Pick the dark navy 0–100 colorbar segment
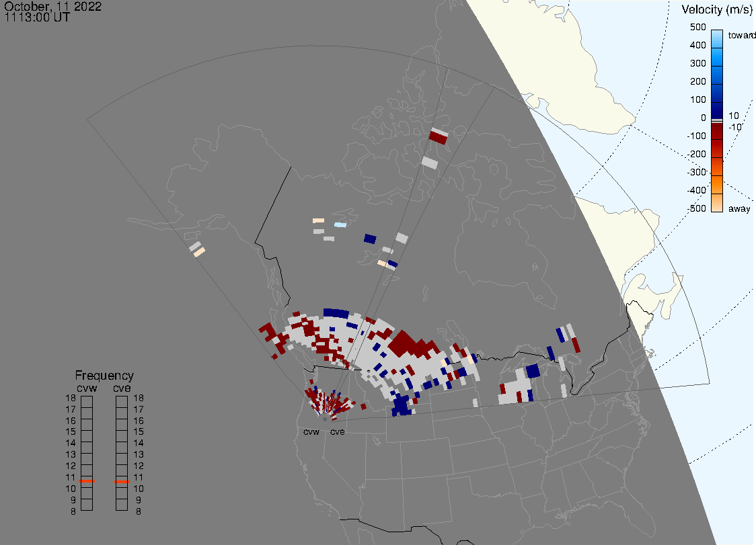The image size is (756, 545). tap(717, 110)
